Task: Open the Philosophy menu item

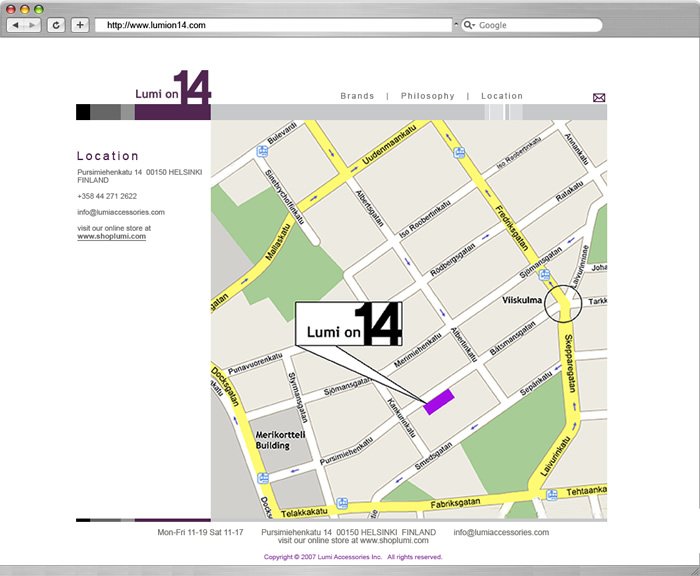Action: click(x=428, y=96)
